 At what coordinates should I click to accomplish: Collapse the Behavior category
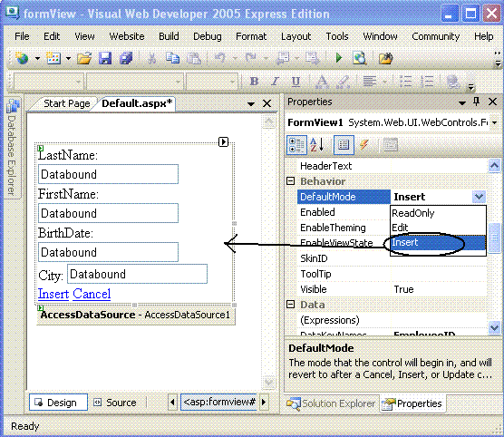point(290,181)
